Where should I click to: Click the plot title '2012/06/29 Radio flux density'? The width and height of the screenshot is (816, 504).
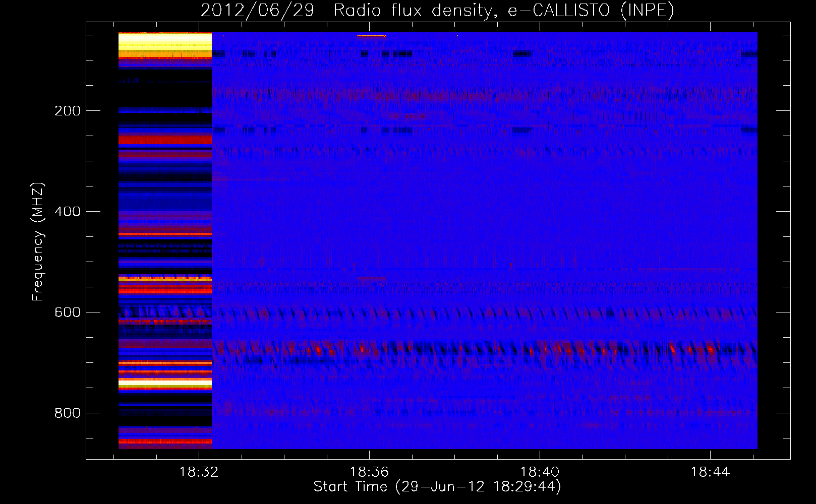pyautogui.click(x=437, y=10)
